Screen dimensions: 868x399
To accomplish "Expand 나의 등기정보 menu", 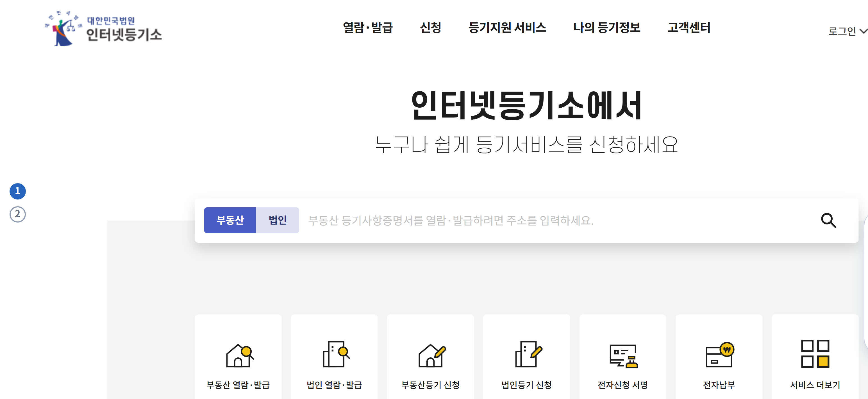I will (x=606, y=28).
